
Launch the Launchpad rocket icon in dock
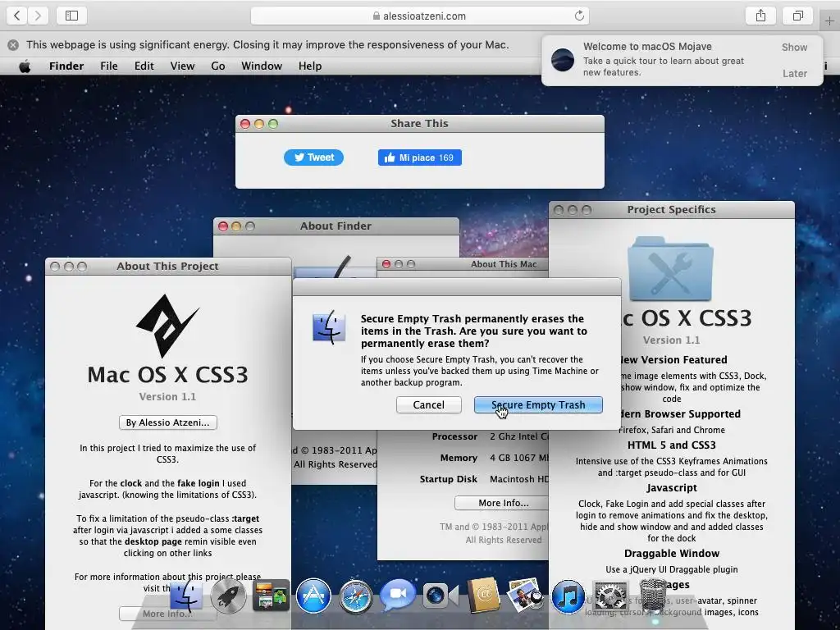coord(229,596)
